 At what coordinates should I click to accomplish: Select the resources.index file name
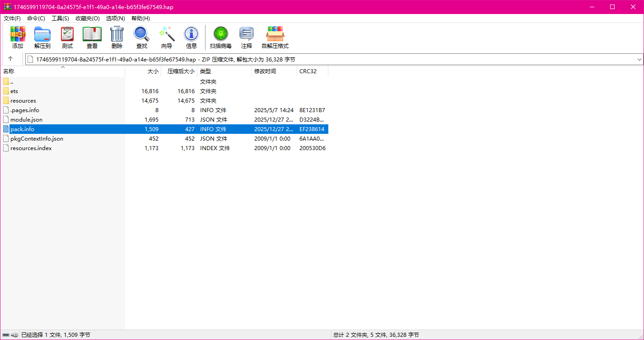click(x=31, y=148)
